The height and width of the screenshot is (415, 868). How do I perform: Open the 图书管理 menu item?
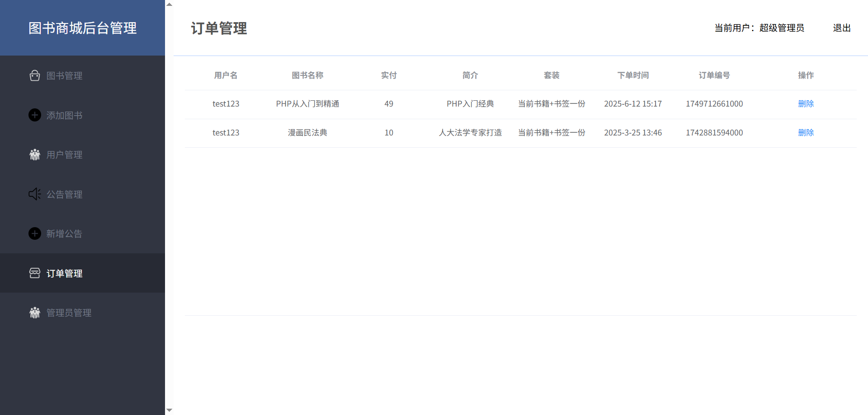click(82, 75)
